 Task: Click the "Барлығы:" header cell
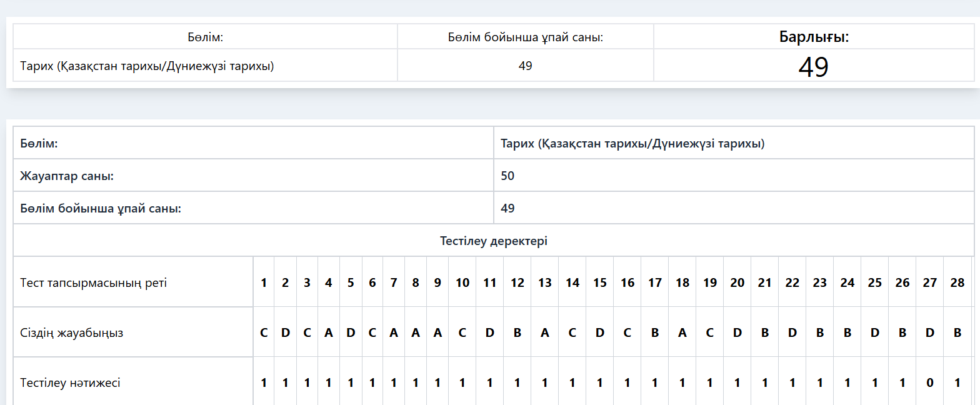(814, 37)
